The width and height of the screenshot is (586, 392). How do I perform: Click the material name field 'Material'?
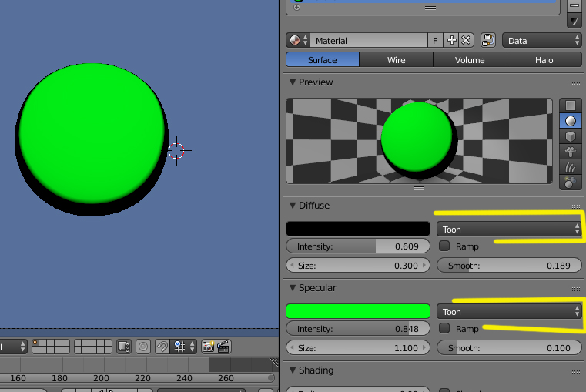point(369,40)
